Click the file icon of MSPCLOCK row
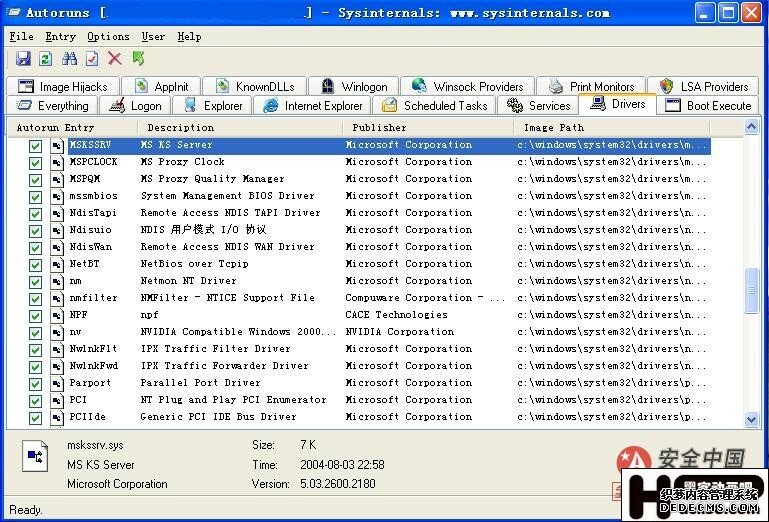769x522 pixels. pos(57,162)
